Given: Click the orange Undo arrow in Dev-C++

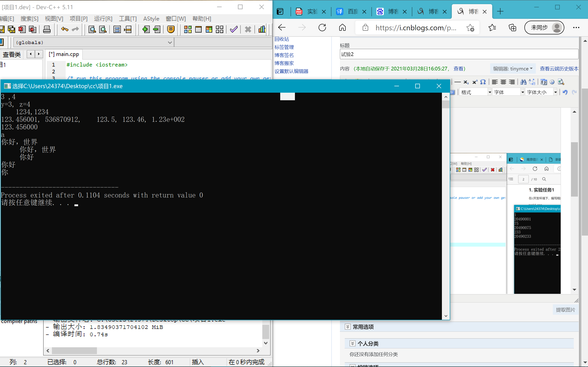Looking at the screenshot, I should 64,29.
